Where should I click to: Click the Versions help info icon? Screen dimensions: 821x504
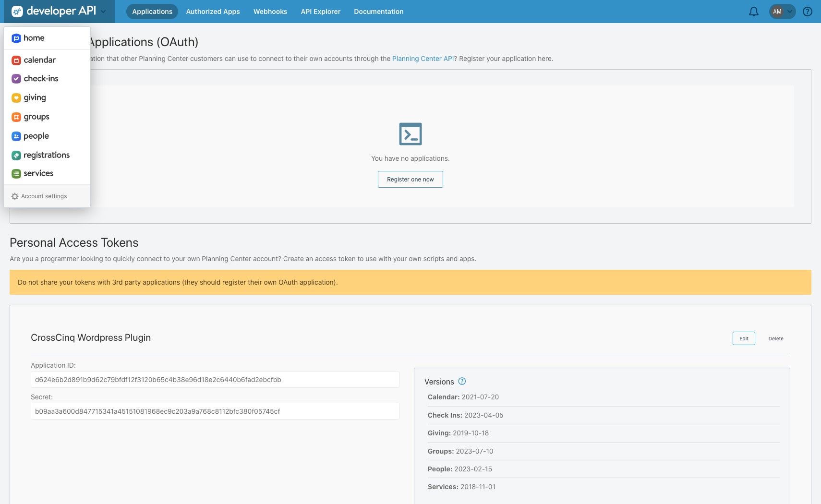point(462,381)
